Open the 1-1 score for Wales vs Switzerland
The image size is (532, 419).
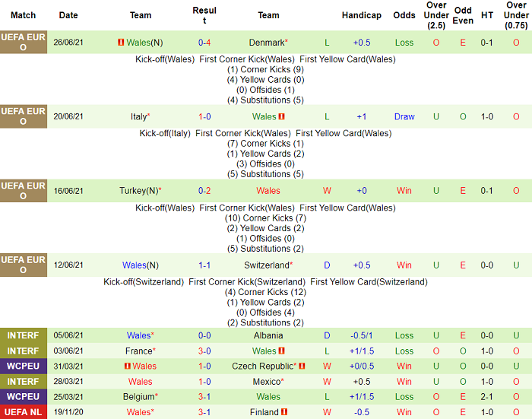(x=204, y=265)
